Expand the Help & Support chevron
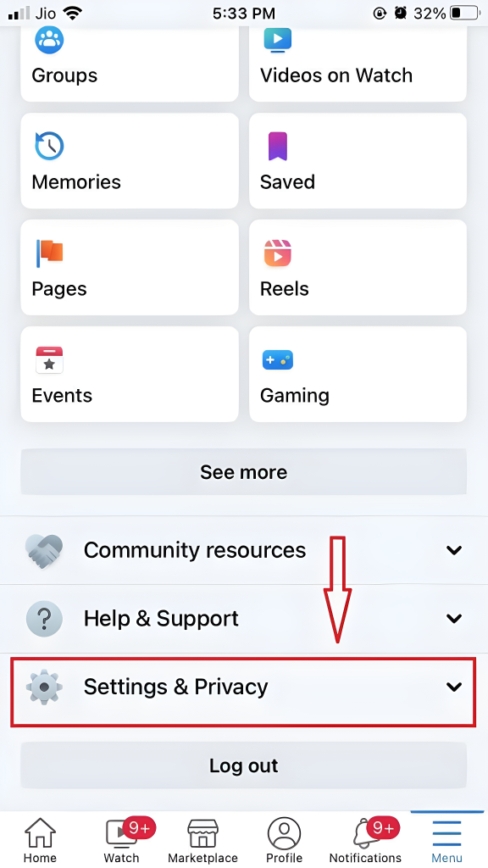488x868 pixels. click(454, 618)
